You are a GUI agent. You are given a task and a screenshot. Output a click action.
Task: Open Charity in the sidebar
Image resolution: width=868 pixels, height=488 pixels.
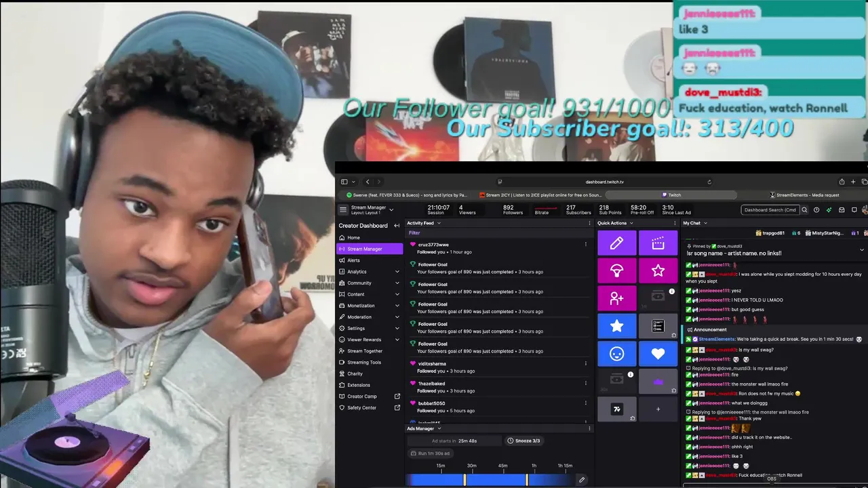pyautogui.click(x=370, y=373)
